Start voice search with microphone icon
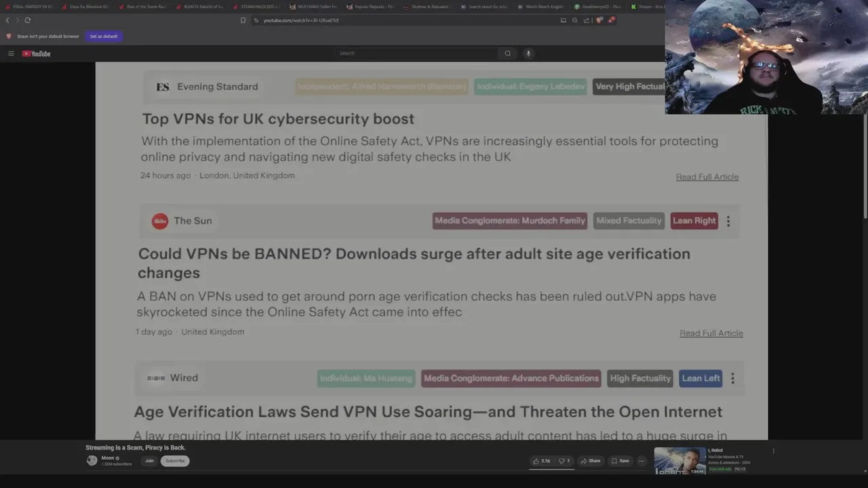This screenshot has height=488, width=868. point(528,54)
